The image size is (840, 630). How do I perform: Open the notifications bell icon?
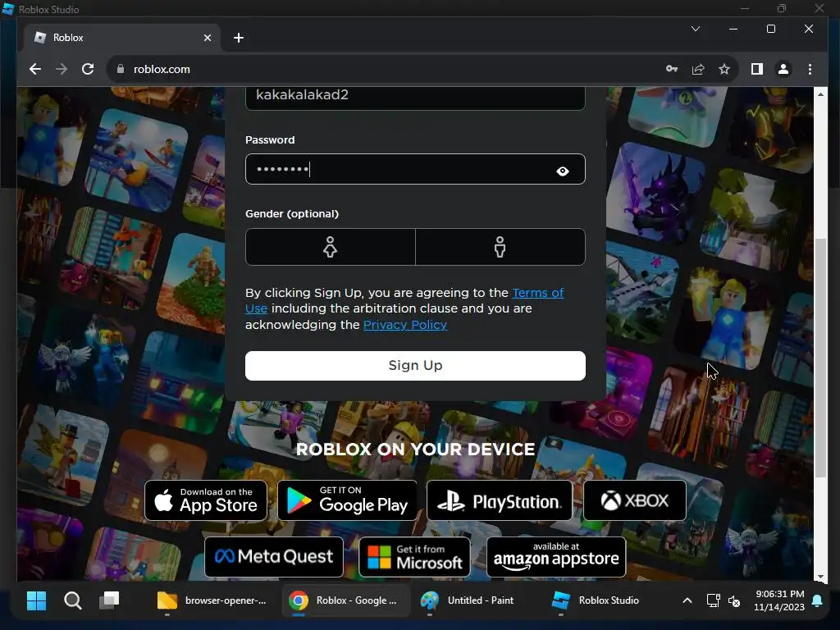tap(818, 600)
